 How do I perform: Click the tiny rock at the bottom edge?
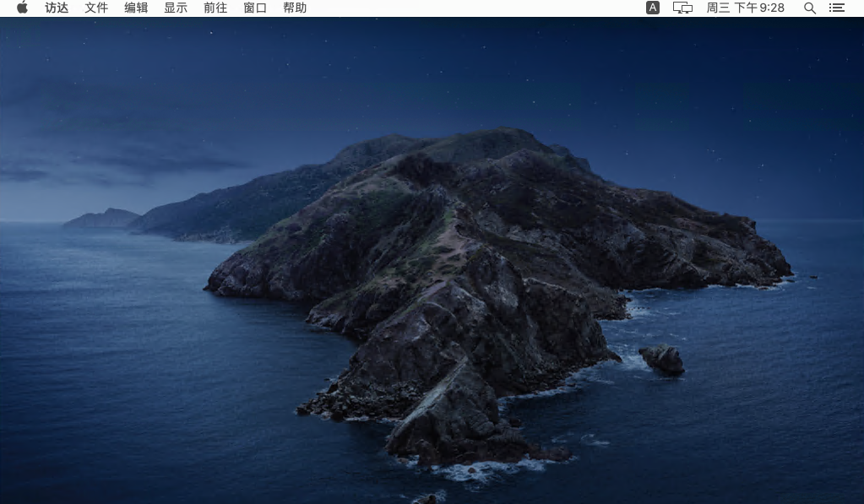click(428, 498)
